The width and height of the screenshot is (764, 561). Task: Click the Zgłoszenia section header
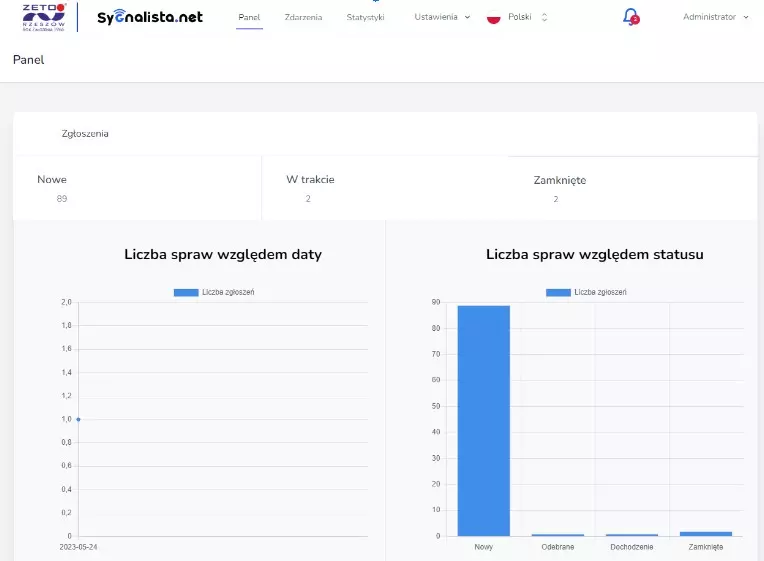coord(85,133)
